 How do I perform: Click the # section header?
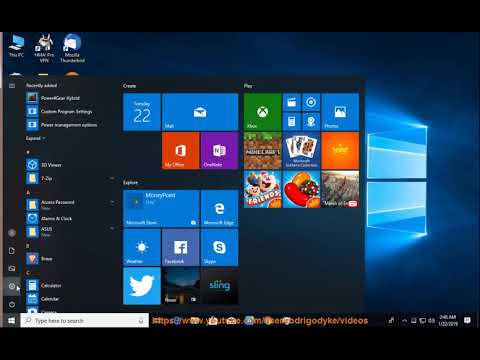pos(28,152)
